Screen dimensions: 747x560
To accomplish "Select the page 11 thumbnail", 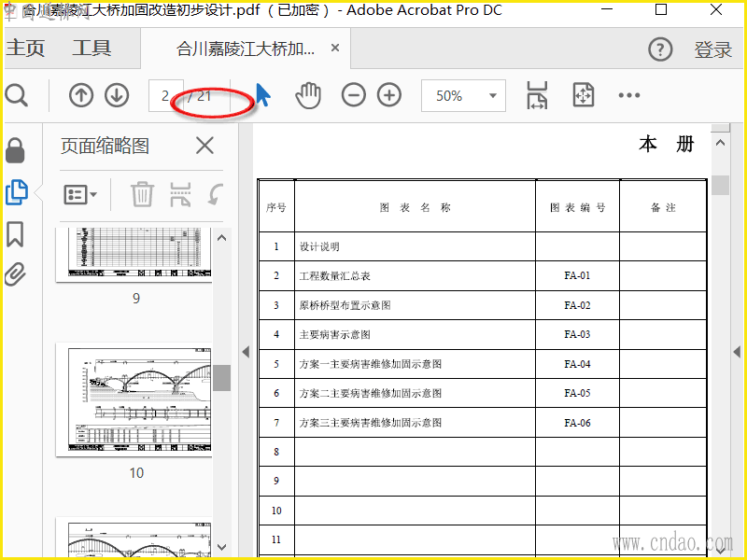I will click(134, 539).
